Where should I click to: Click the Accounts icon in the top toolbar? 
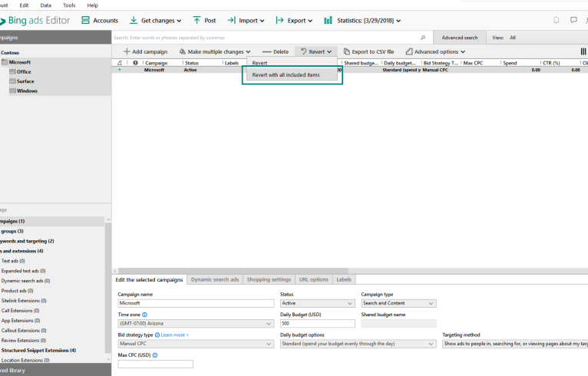(85, 21)
